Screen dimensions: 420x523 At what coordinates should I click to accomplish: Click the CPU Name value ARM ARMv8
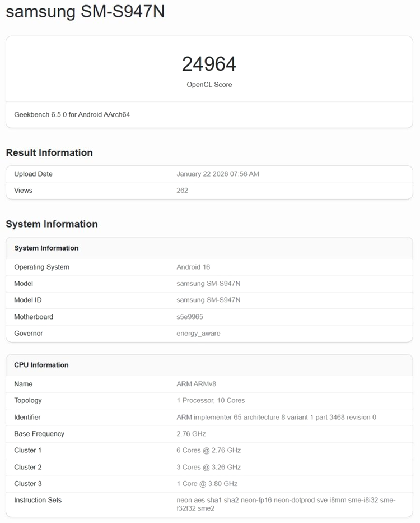click(x=196, y=384)
